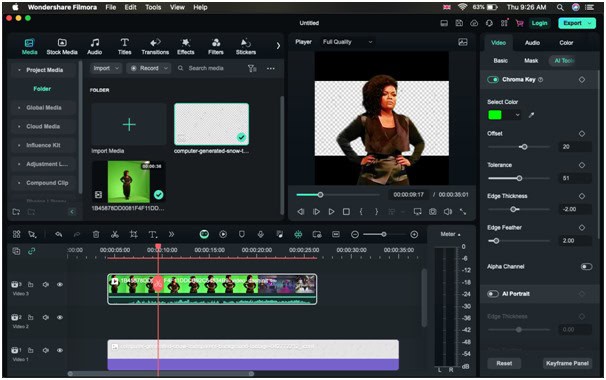
Task: Select the crop tool in timeline toolbar
Action: coord(133,234)
